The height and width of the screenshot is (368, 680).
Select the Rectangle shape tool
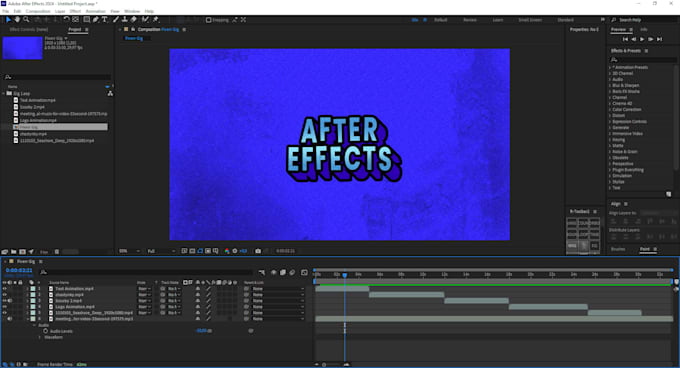(86, 20)
